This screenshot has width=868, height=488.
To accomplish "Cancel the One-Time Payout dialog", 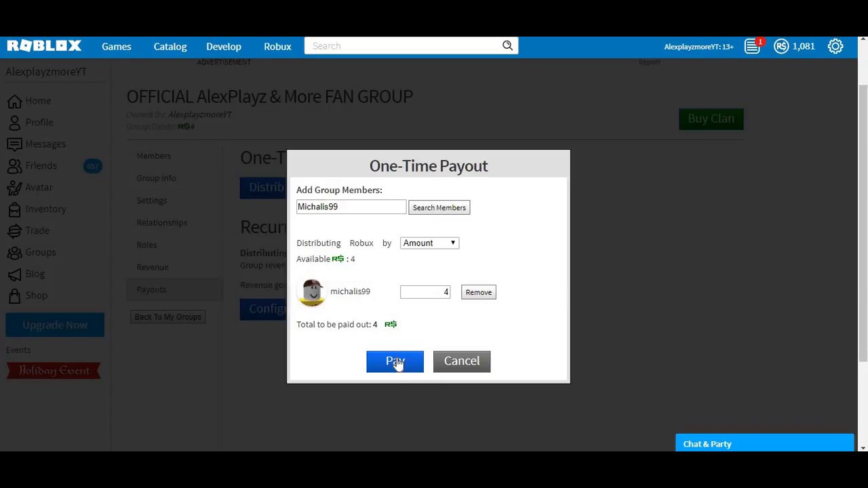I will coord(462,361).
